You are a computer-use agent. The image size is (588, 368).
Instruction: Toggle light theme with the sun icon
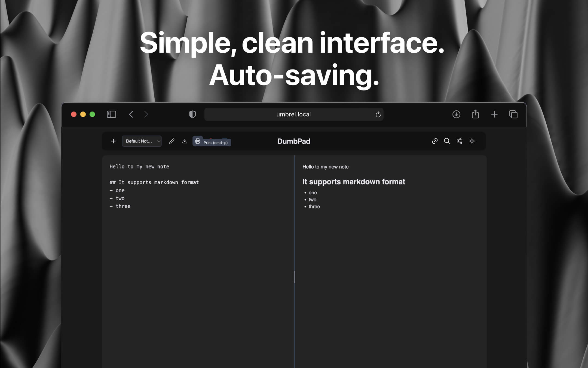(472, 141)
